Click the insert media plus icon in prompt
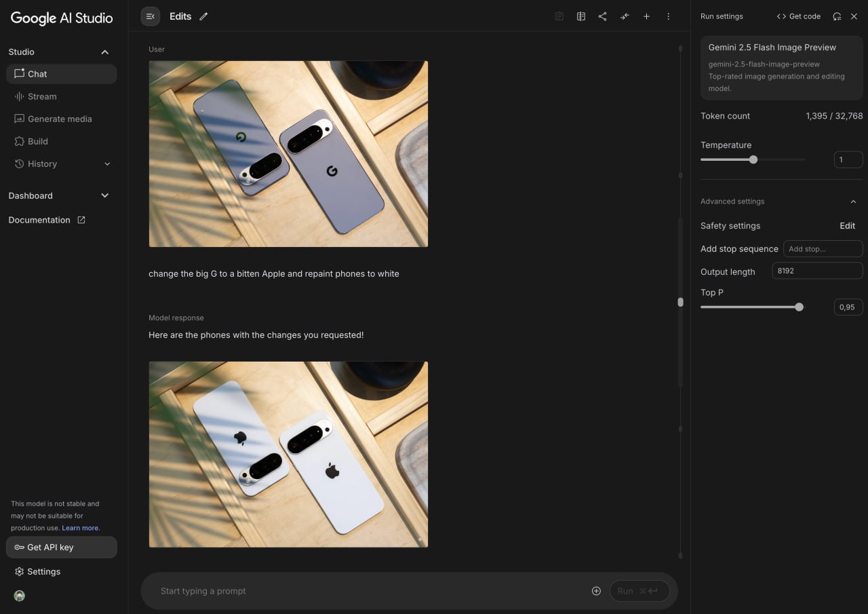 tap(596, 591)
